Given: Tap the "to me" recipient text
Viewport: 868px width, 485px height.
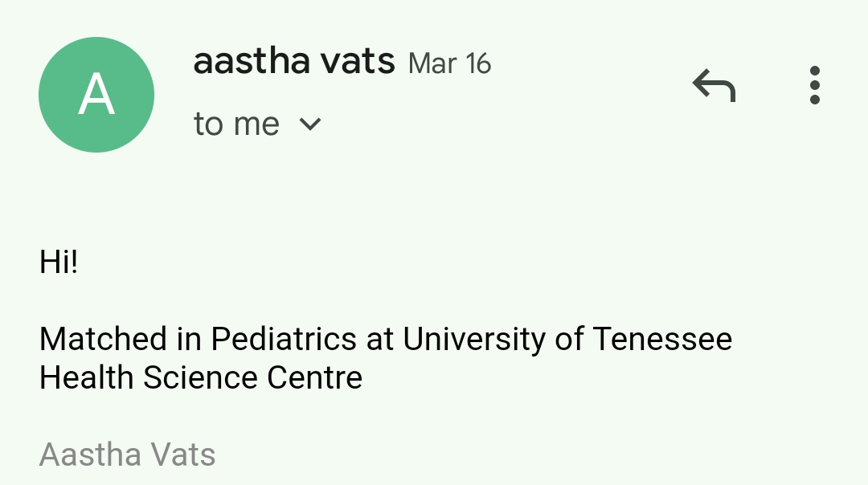Looking at the screenshot, I should click(x=236, y=124).
